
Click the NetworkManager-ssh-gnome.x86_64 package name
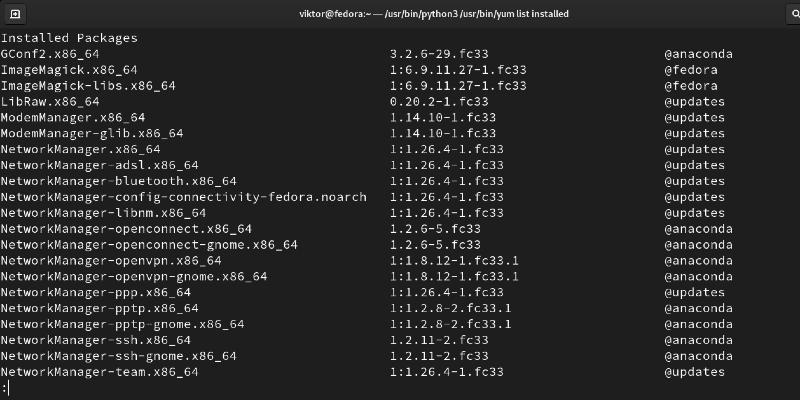(x=118, y=356)
